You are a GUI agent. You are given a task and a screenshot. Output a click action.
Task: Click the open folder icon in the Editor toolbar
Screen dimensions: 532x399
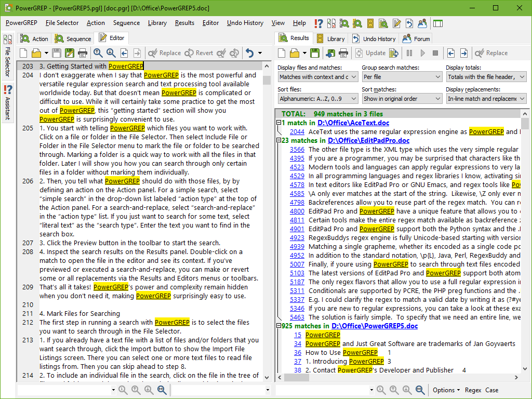[36, 53]
